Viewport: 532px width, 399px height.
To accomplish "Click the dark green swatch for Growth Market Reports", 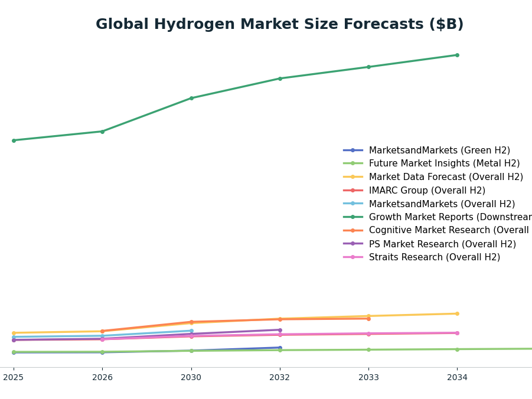I will [353, 217].
